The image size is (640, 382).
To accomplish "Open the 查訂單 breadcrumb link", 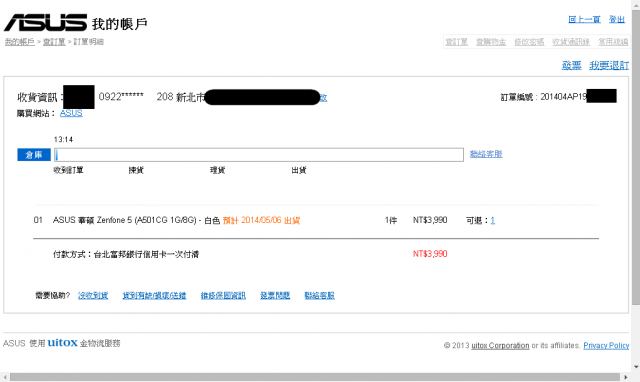I will pyautogui.click(x=54, y=42).
